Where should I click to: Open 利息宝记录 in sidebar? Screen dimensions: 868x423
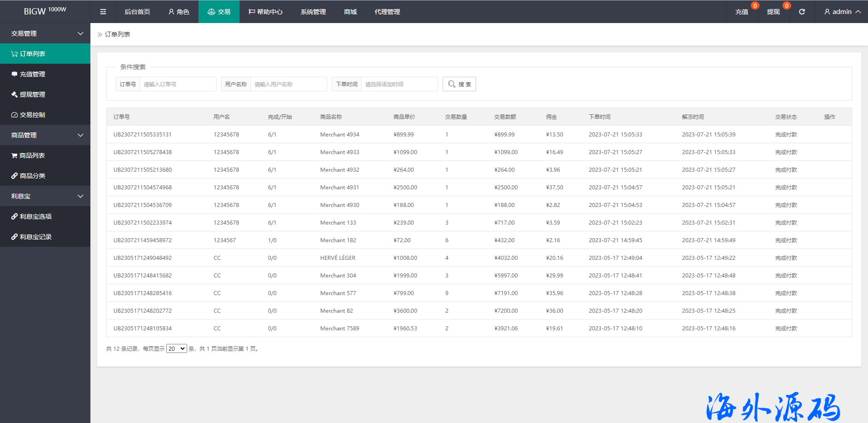pos(35,237)
